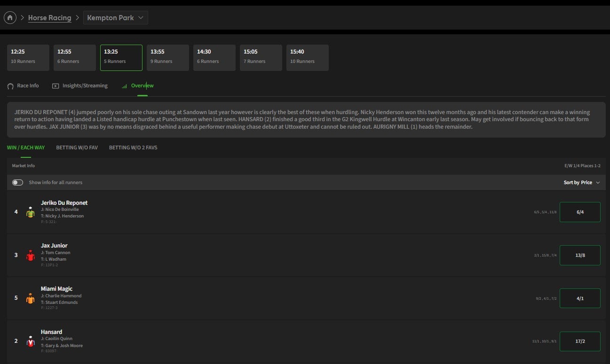Open the Kempton Park venue dropdown
Screen dimensions: 610x364
coord(116,18)
